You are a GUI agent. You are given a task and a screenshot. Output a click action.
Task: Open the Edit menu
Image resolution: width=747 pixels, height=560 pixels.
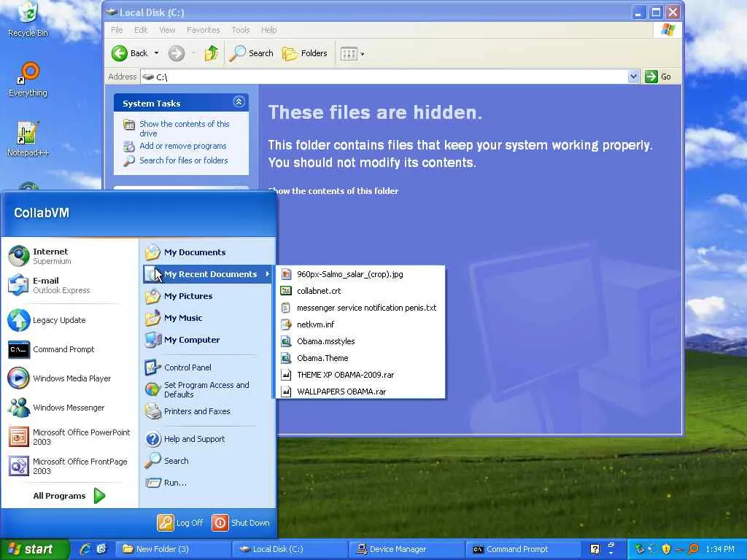(x=141, y=30)
